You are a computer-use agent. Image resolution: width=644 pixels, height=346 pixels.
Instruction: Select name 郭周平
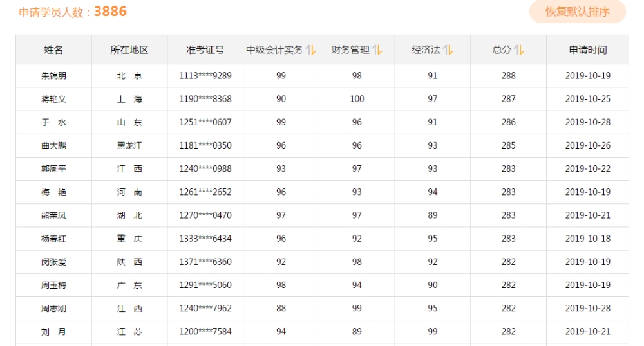(x=53, y=169)
